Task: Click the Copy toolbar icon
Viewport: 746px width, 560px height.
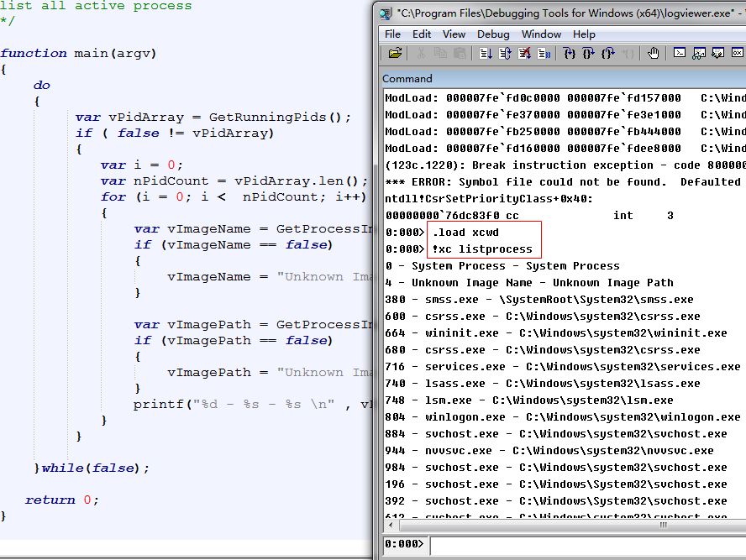Action: tap(440, 53)
